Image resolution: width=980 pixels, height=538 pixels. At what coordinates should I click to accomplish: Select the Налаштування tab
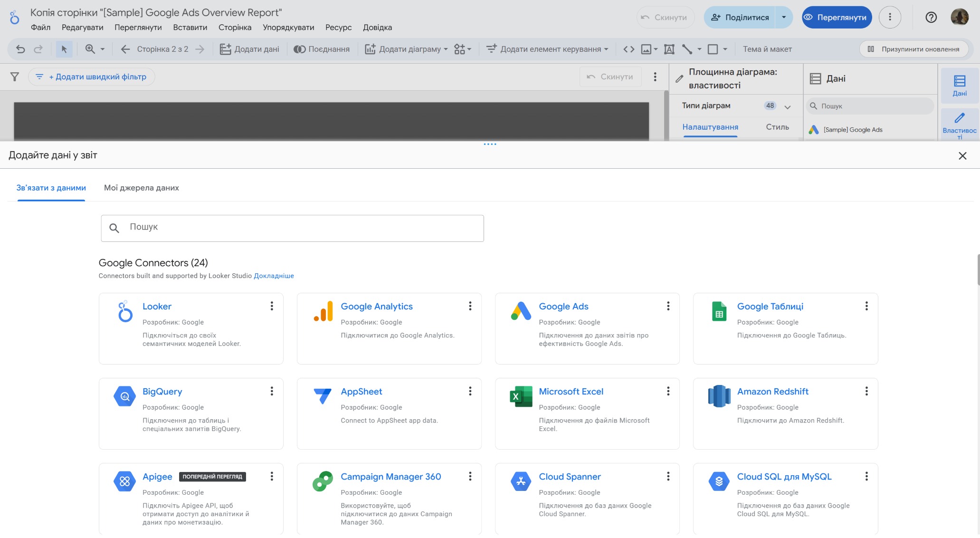pos(710,127)
